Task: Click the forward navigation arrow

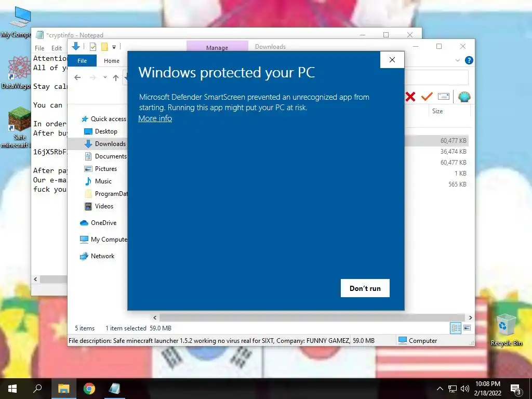Action: pyautogui.click(x=93, y=78)
